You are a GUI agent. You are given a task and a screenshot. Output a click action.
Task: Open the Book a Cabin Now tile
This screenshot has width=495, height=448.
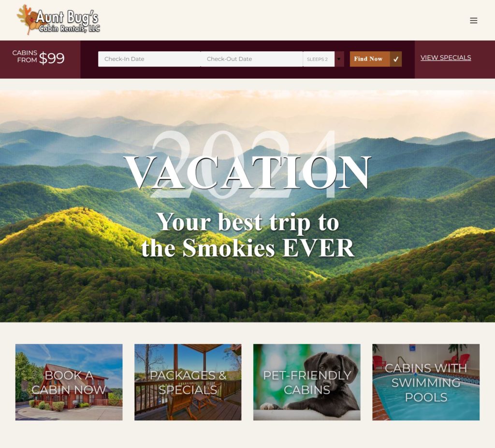69,382
